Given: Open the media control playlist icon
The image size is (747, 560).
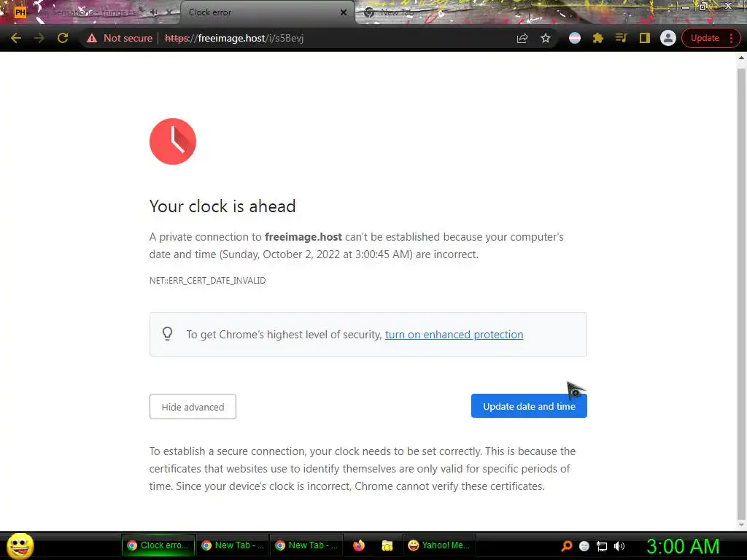Looking at the screenshot, I should pyautogui.click(x=621, y=38).
